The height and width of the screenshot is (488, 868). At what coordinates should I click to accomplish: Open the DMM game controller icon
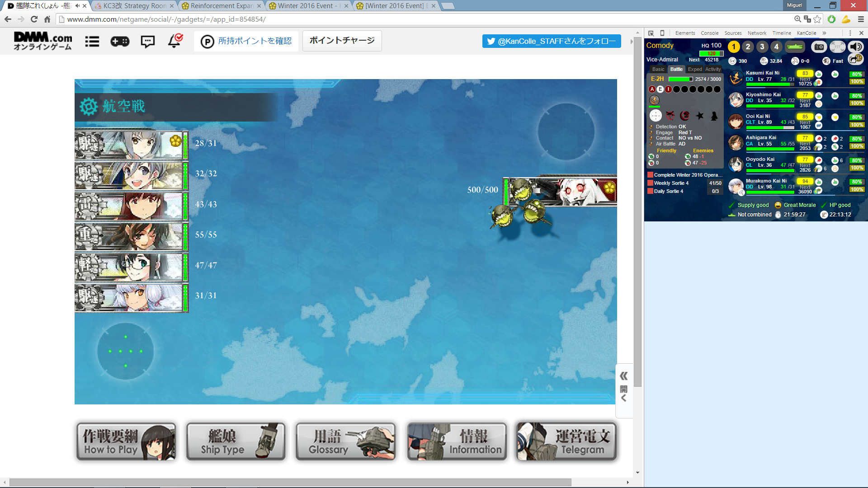[120, 42]
